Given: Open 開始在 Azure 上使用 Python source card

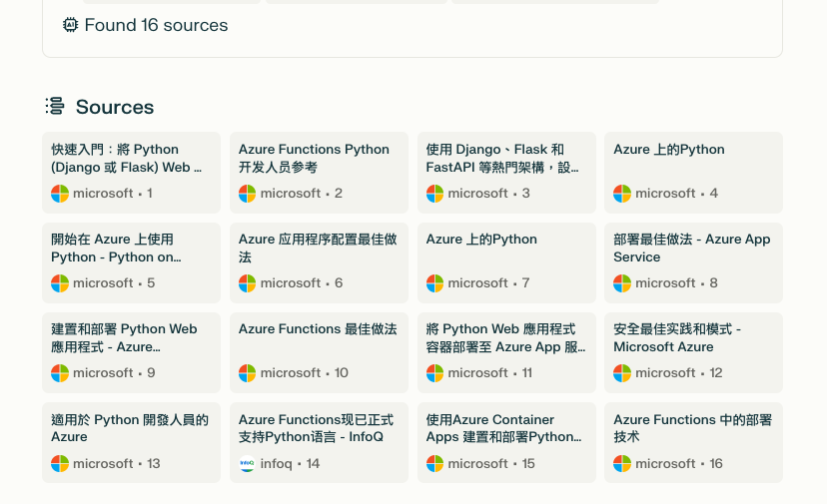Looking at the screenshot, I should (131, 262).
